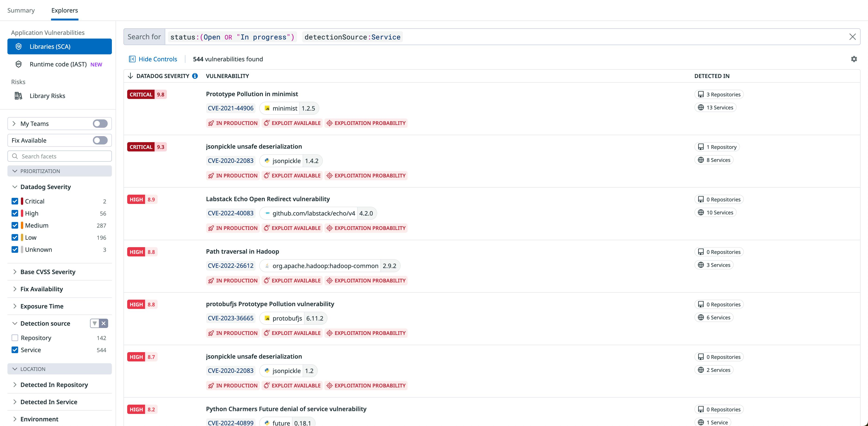This screenshot has height=426, width=868.
Task: Click the Library Risks icon
Action: tap(18, 96)
